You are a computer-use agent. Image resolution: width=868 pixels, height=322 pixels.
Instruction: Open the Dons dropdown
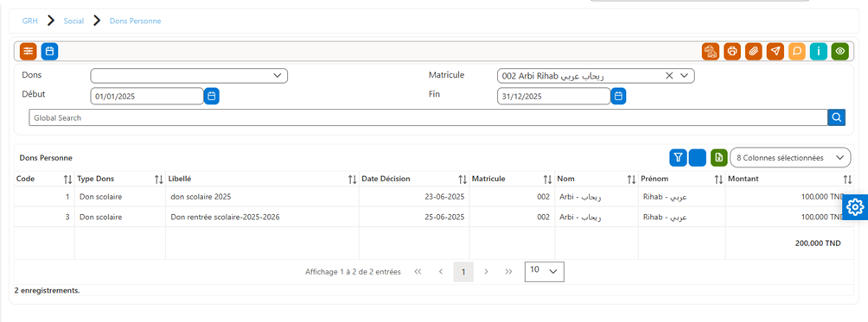click(x=189, y=76)
